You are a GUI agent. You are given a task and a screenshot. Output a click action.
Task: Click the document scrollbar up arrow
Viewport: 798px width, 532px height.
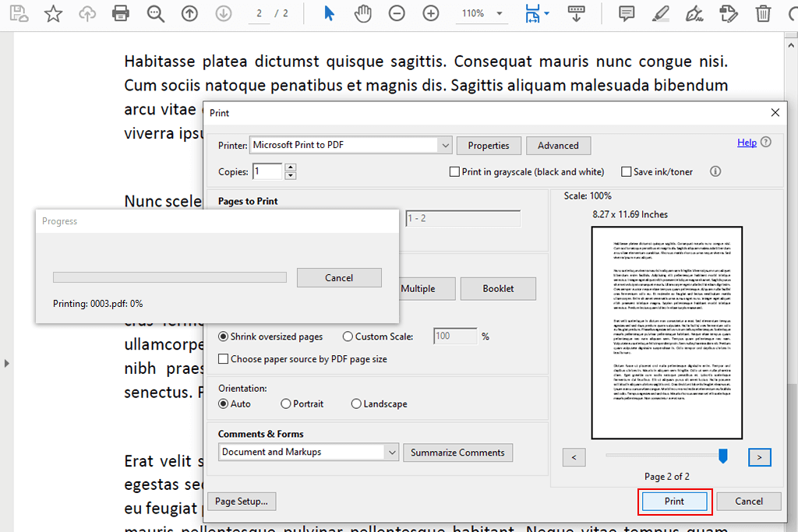click(791, 45)
